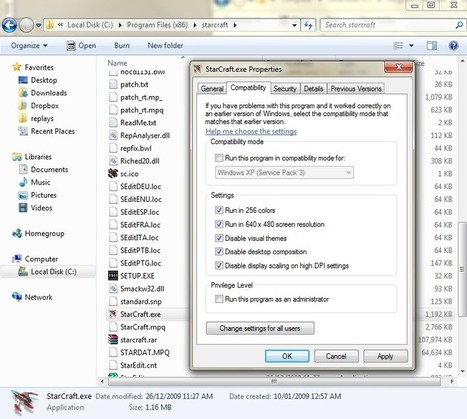Switch to the General tab

click(x=212, y=89)
